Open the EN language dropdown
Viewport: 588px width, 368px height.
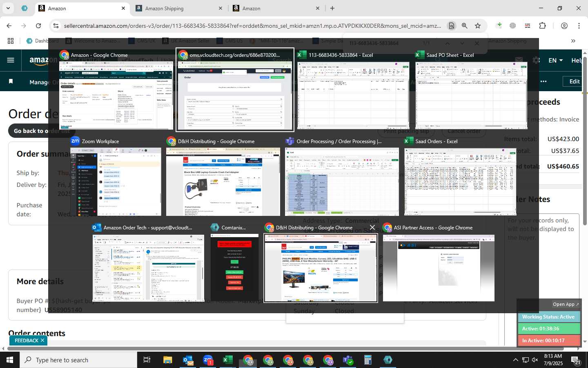coord(555,60)
